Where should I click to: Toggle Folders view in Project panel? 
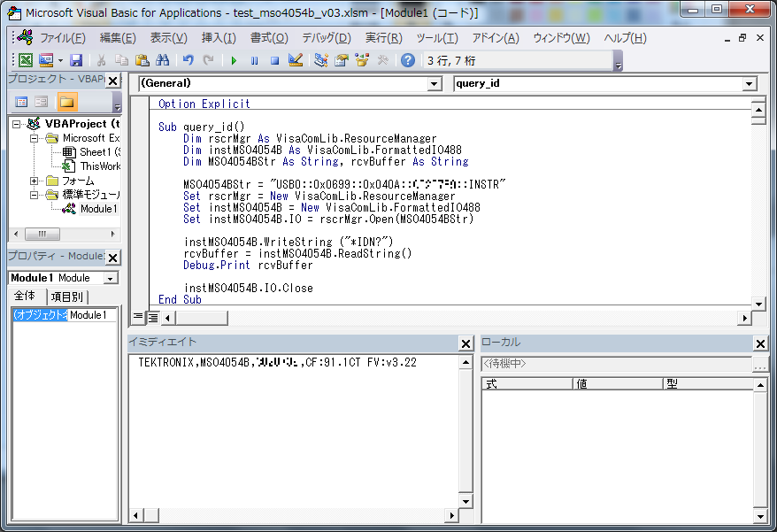click(67, 102)
